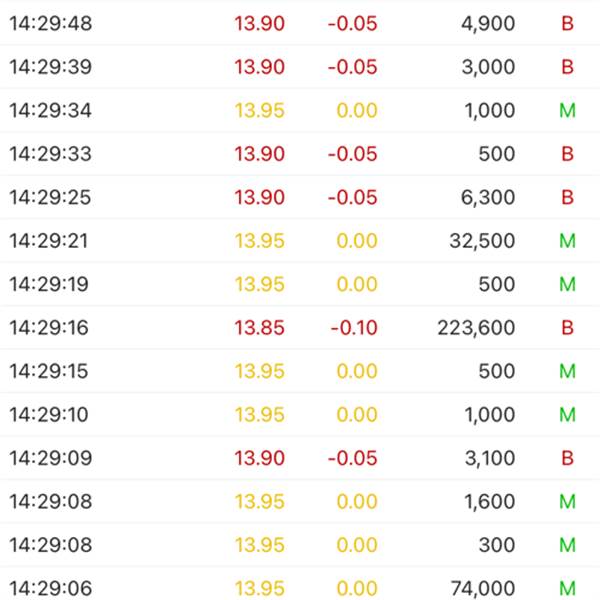Click the 1,600 volume at 14:29:08
The height and width of the screenshot is (600, 600).
coord(489,502)
